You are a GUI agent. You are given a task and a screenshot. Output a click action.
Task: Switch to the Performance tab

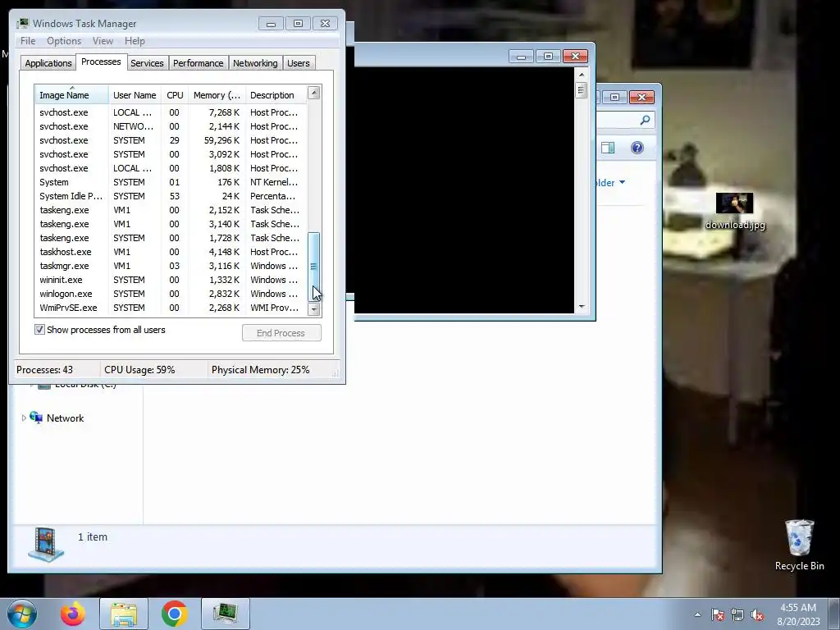[x=198, y=63]
